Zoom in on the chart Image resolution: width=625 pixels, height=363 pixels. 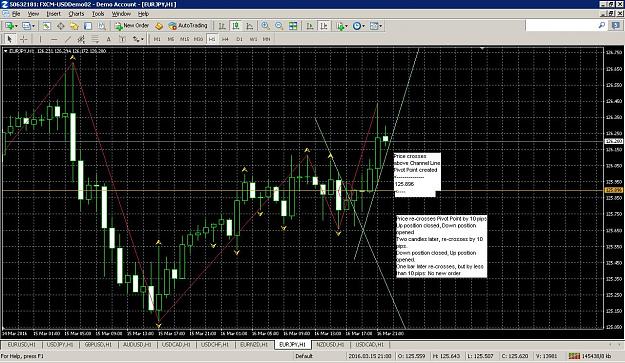click(265, 26)
